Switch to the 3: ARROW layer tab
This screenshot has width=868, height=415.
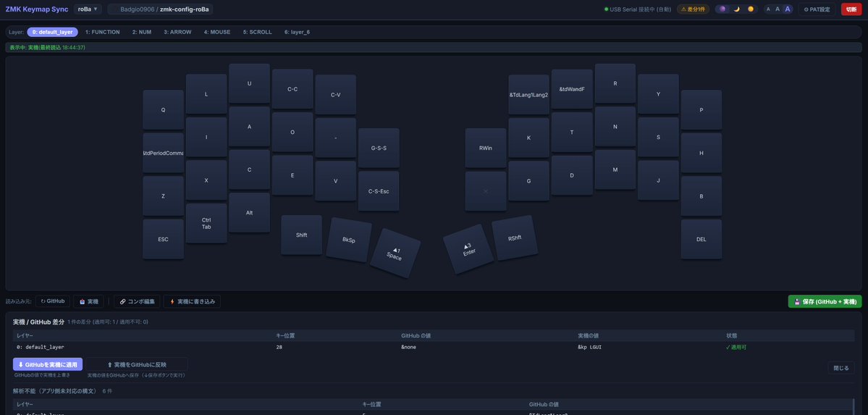tap(177, 32)
